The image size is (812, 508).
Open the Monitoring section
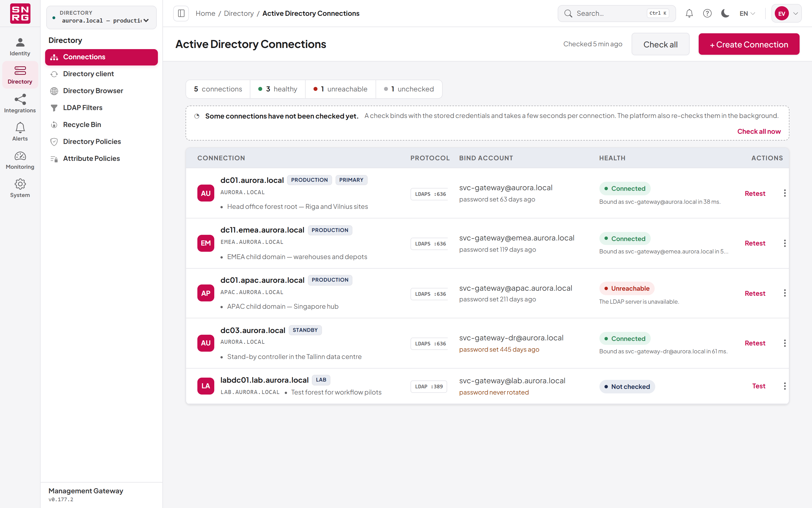pos(20,160)
